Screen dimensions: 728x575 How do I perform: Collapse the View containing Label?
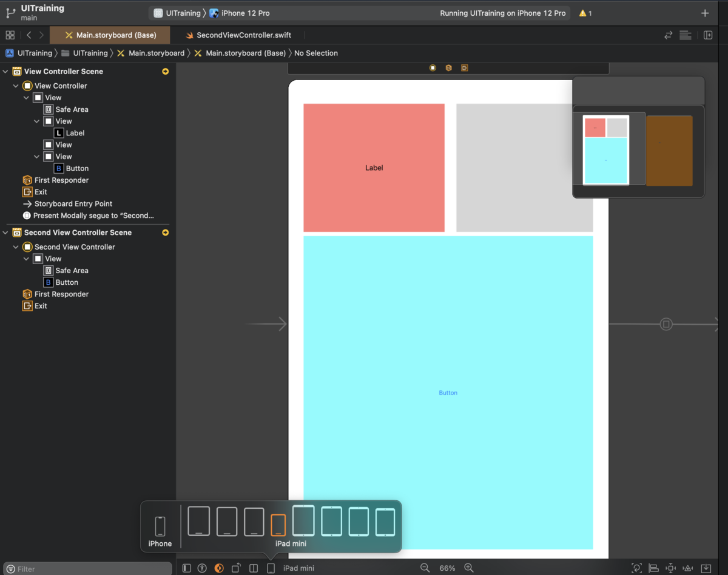pos(37,121)
